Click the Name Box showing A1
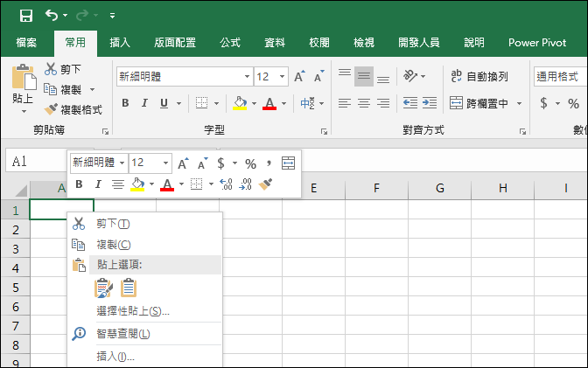Screen dimensions: 588x368 point(37,162)
